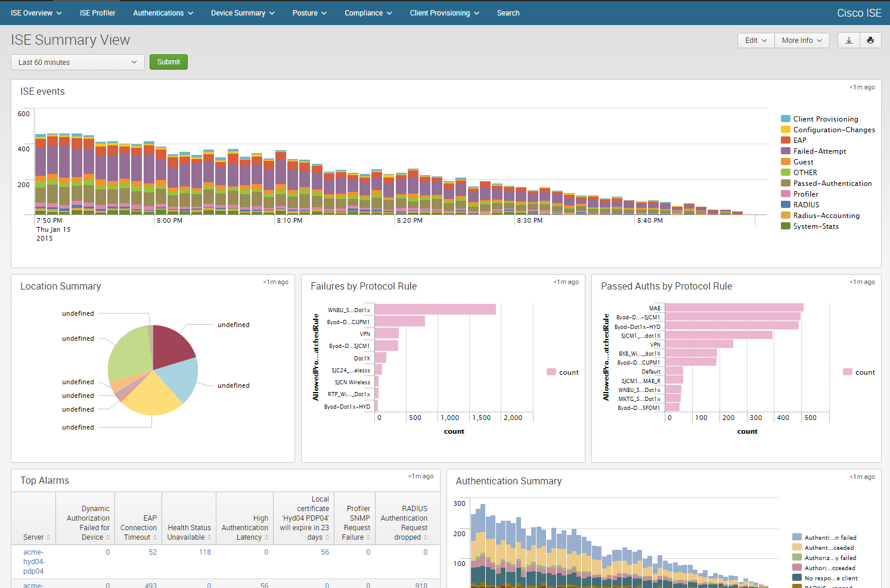Click the 8:00 PM axis label

click(169, 220)
